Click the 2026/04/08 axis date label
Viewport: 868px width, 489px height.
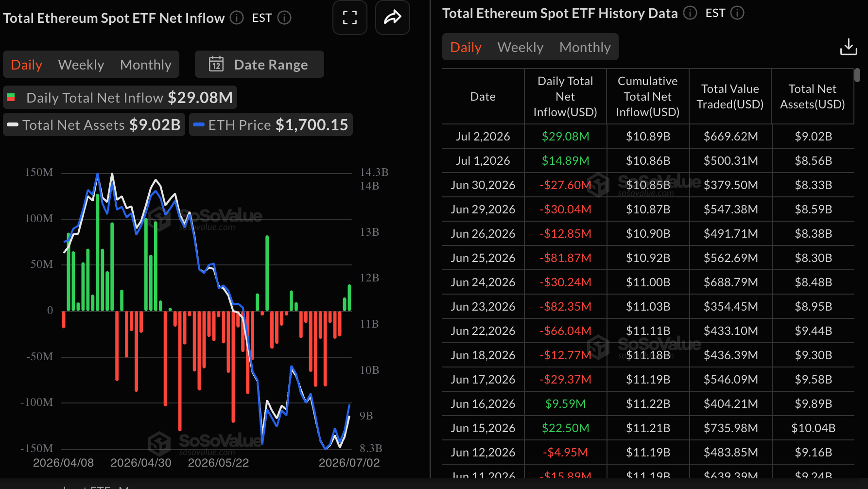coord(63,463)
